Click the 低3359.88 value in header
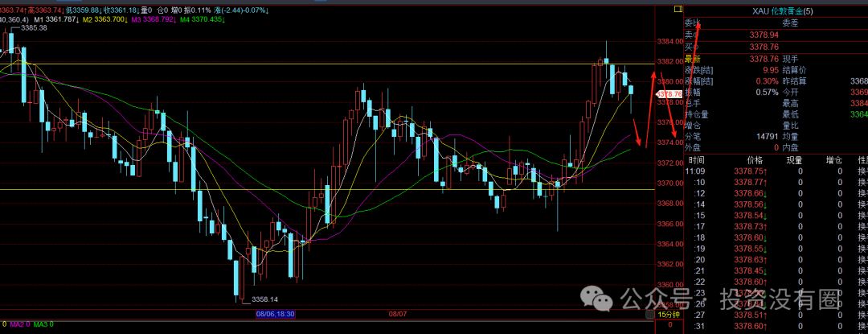Image resolution: width=868 pixels, height=334 pixels. tap(85, 10)
